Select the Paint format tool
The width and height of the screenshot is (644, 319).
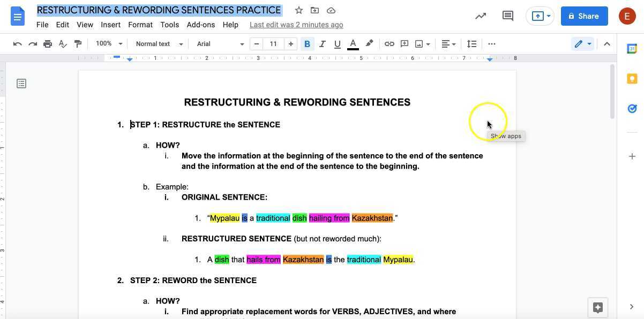tap(78, 43)
